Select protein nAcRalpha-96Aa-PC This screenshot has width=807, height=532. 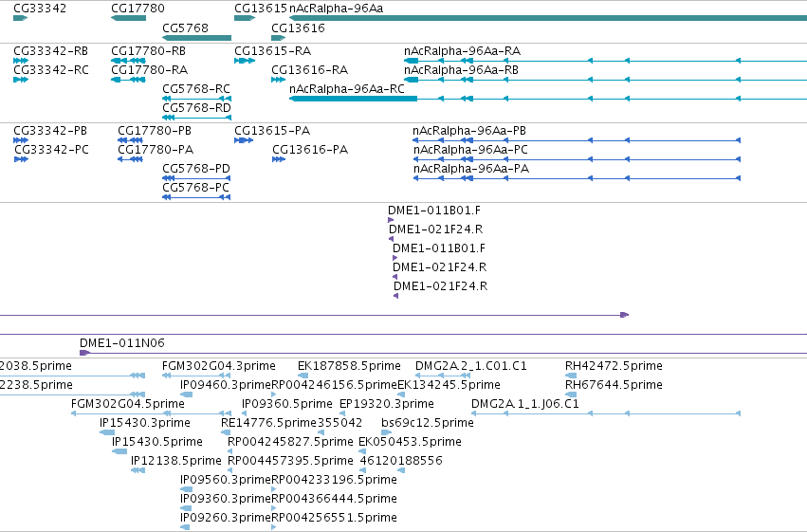point(577,159)
